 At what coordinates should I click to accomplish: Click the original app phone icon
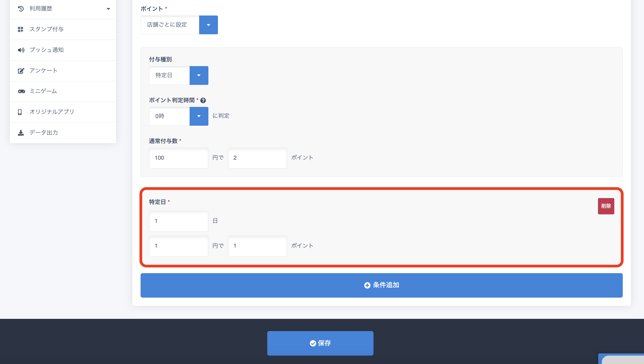20,112
